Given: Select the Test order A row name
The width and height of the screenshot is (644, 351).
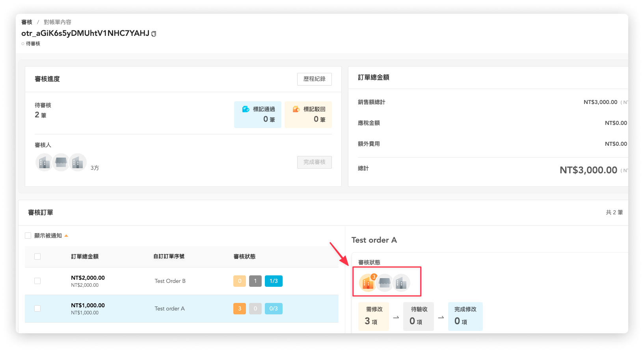Looking at the screenshot, I should (x=169, y=308).
